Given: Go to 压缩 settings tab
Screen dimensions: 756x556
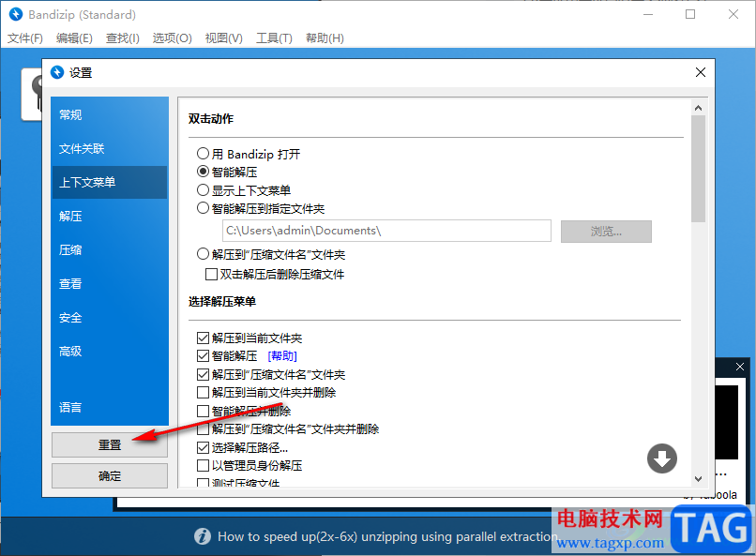Looking at the screenshot, I should (110, 249).
